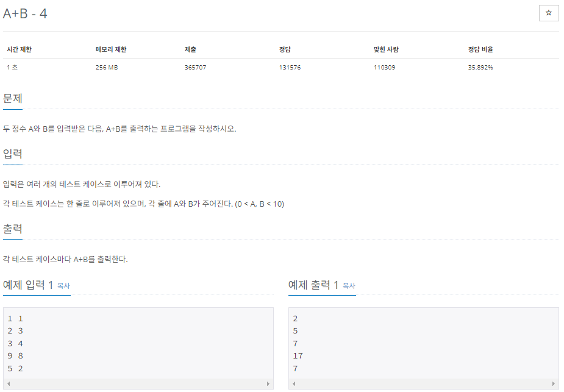The image size is (564, 392).
Task: Click sample input line 9 8
Action: pos(15,355)
